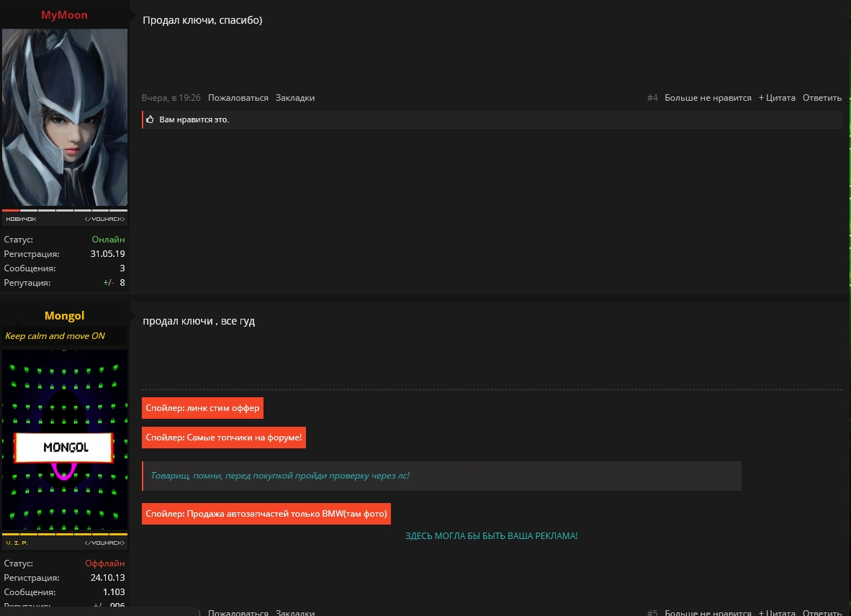The width and height of the screenshot is (851, 616).
Task: Click Mongol's registration date 24.10.13
Action: click(107, 577)
